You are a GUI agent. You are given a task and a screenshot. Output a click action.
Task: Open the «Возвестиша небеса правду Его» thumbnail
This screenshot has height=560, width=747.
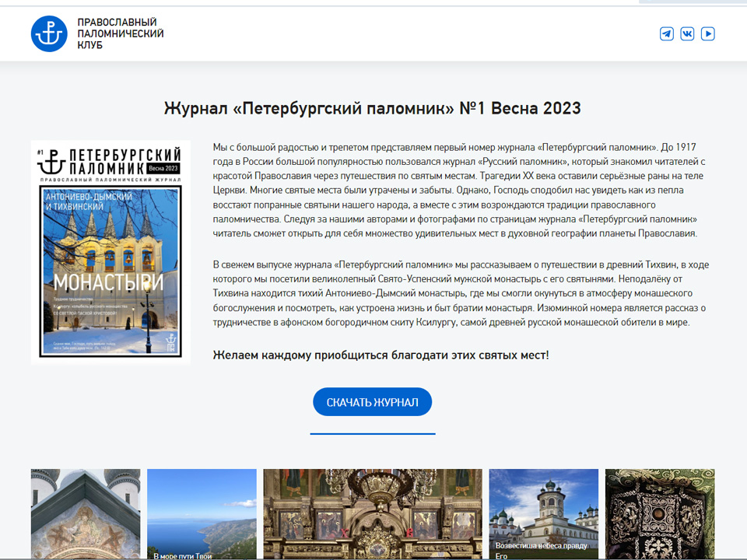pos(543,513)
